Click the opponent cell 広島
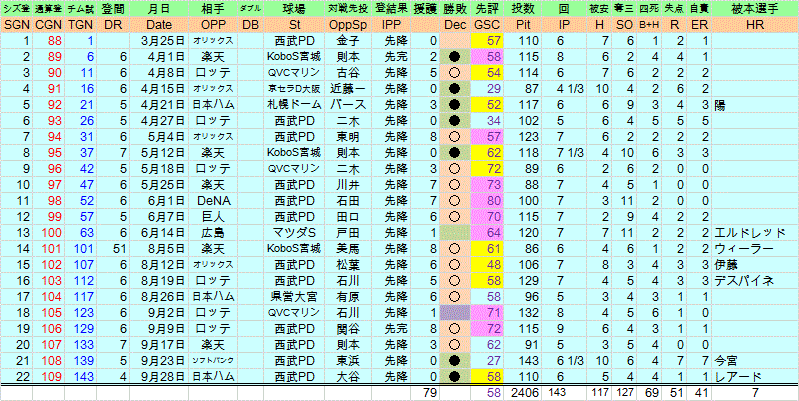The width and height of the screenshot is (799, 401). click(x=212, y=232)
